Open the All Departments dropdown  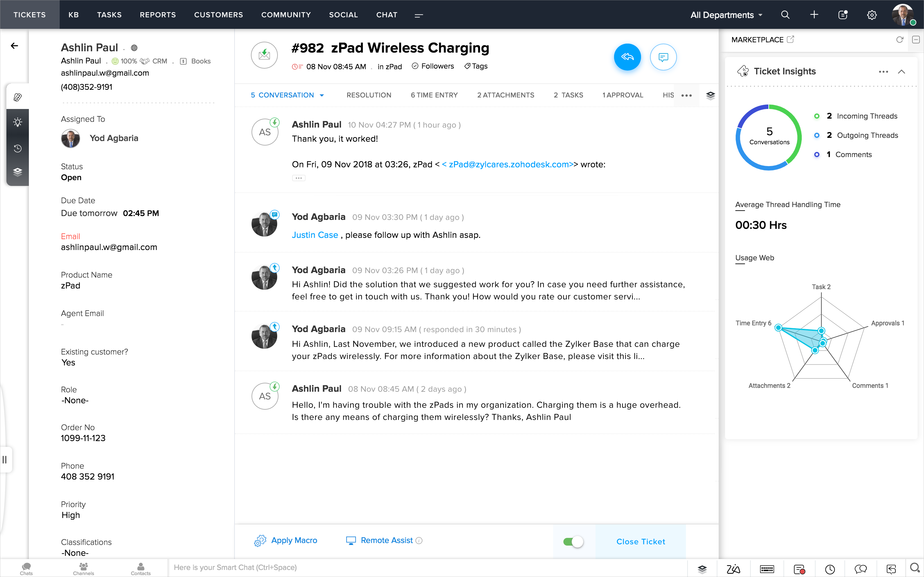pyautogui.click(x=726, y=15)
